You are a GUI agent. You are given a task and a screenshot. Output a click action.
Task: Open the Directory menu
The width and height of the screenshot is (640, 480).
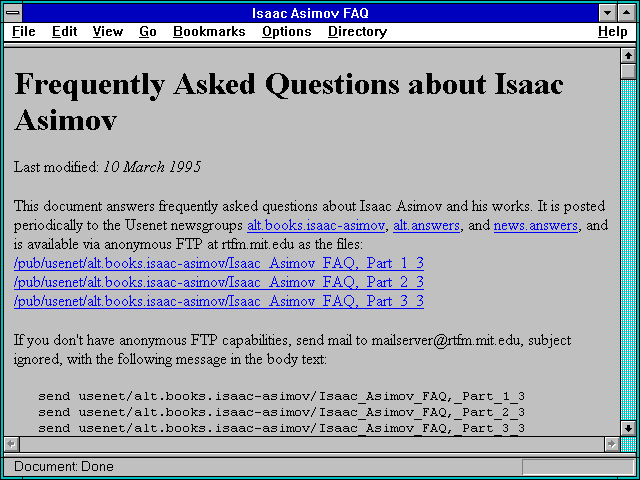pos(358,32)
